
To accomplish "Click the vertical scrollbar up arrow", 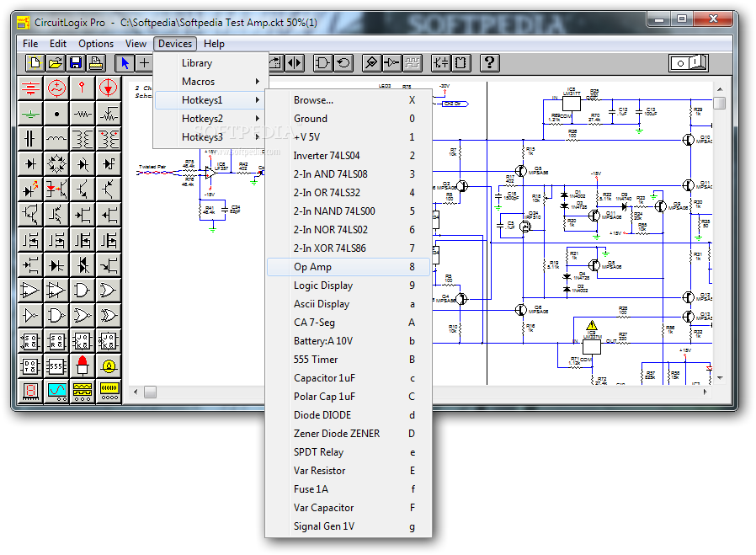I will tap(720, 89).
